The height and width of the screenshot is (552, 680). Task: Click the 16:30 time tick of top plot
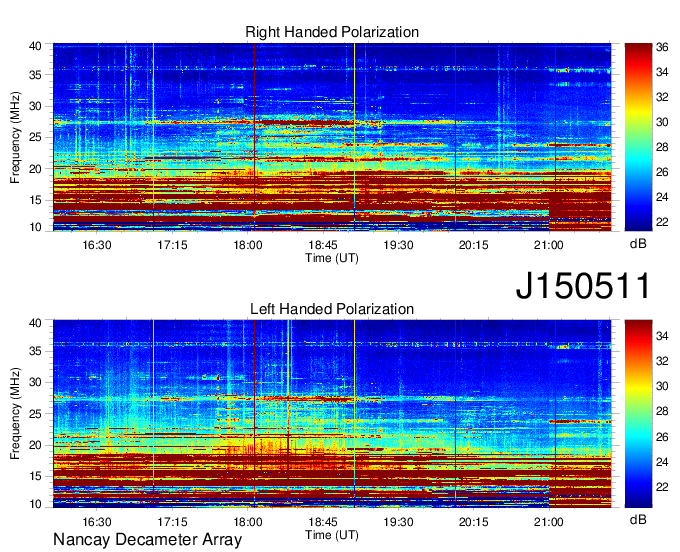click(97, 245)
